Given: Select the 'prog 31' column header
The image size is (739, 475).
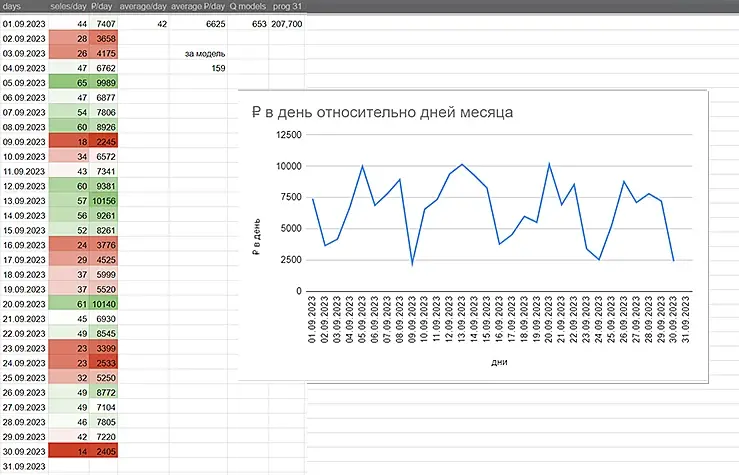Looking at the screenshot, I should coord(287,7).
